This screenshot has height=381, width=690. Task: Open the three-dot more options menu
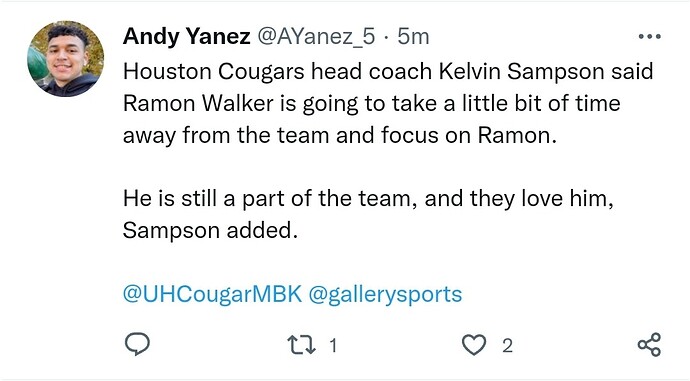pyautogui.click(x=650, y=37)
